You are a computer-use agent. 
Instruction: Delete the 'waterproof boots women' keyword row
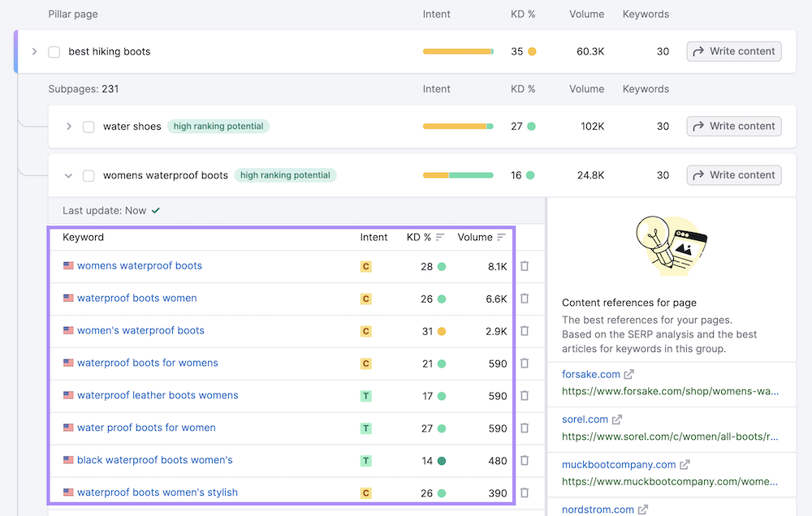click(x=525, y=299)
